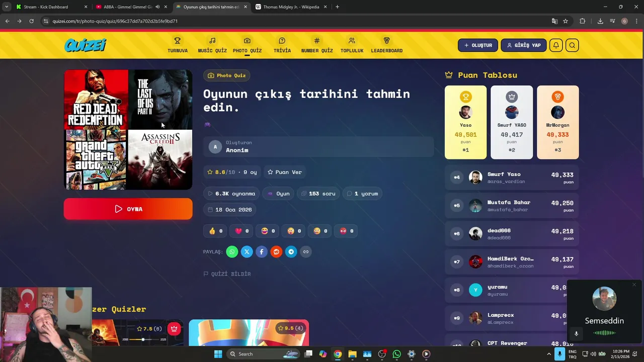Share the quiz on X
This screenshot has width=644, height=362.
[x=247, y=251]
